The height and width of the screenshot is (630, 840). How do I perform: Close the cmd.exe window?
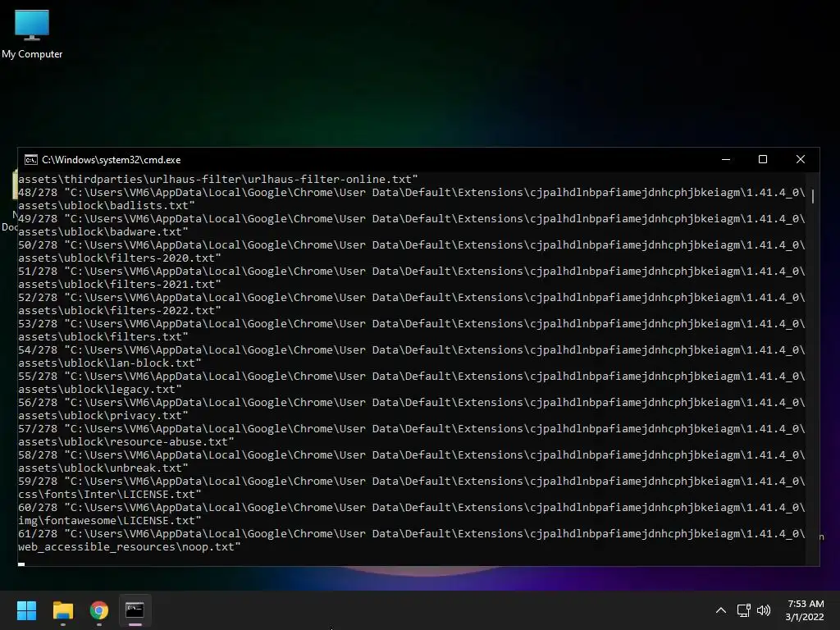click(801, 160)
